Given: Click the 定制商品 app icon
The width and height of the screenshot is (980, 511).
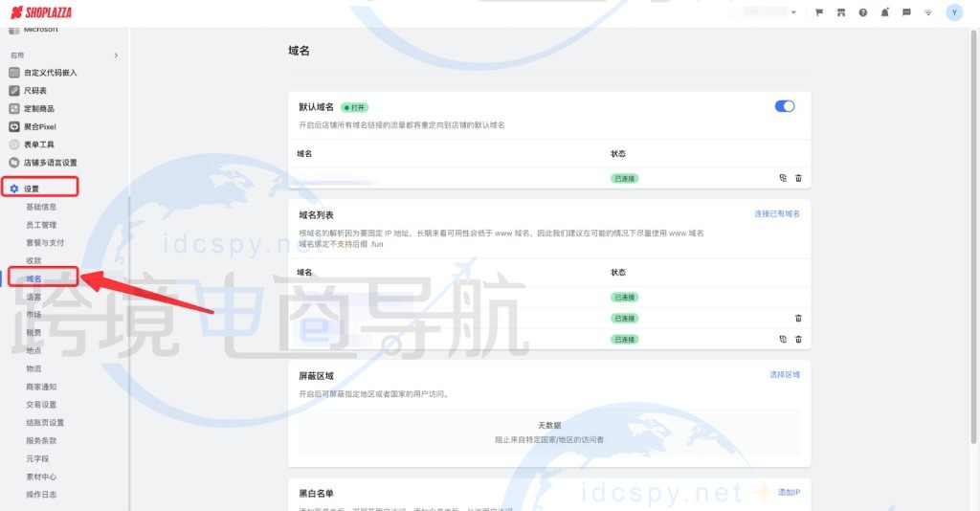Looking at the screenshot, I should [13, 109].
